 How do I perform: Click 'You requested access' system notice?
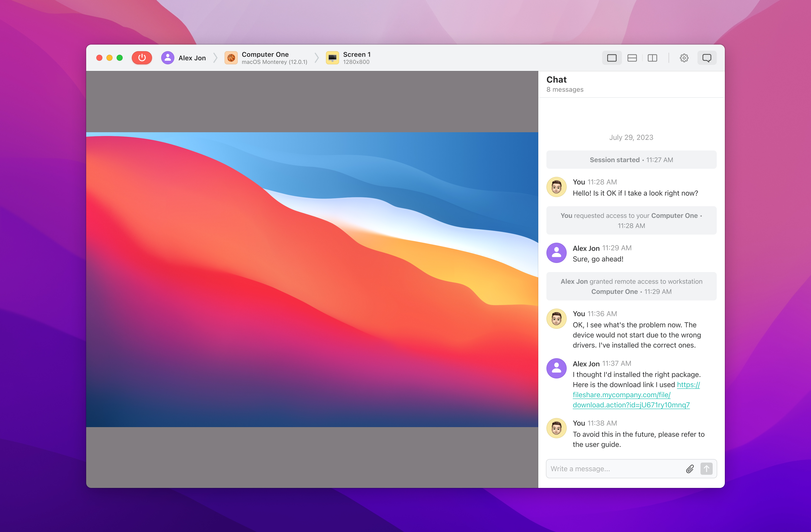pyautogui.click(x=631, y=220)
